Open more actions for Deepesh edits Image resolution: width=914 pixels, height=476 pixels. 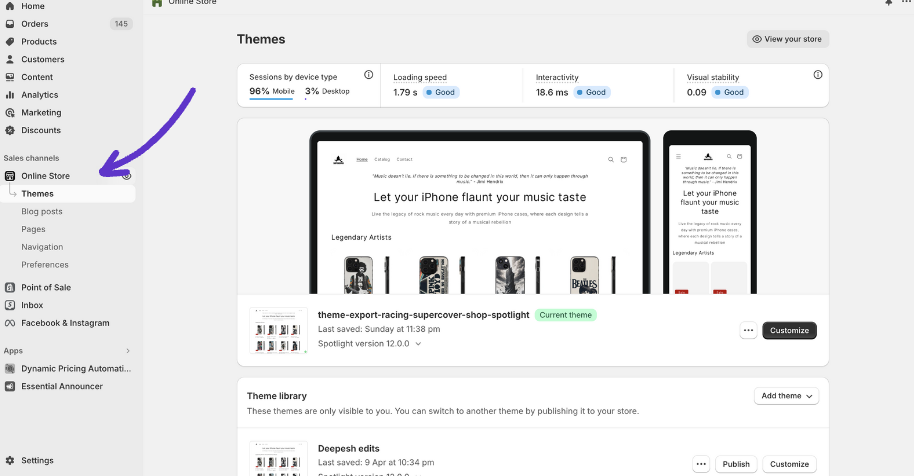(x=701, y=464)
